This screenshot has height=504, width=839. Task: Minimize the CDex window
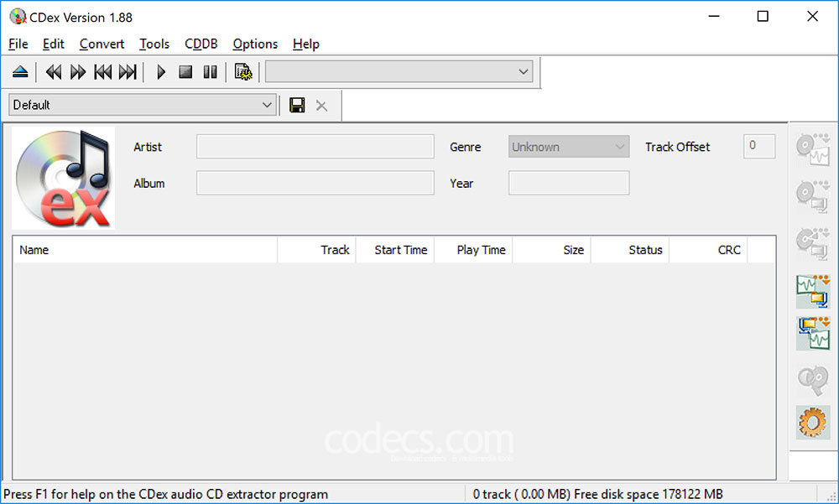click(714, 17)
